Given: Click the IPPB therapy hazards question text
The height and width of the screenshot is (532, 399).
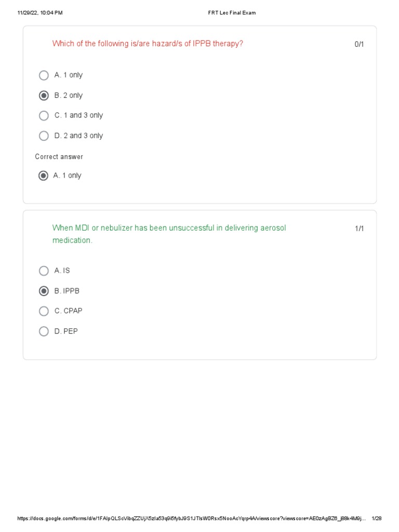Looking at the screenshot, I should tap(148, 44).
